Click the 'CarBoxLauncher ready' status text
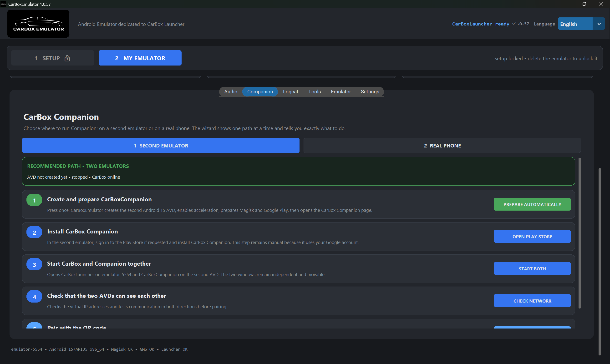Screen dimensions: 610x364 click(x=481, y=24)
